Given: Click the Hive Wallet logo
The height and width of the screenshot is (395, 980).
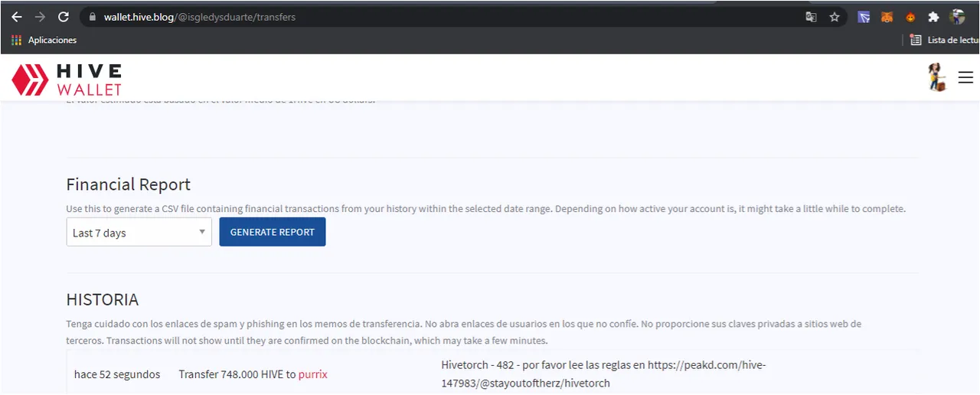Looking at the screenshot, I should coord(67,79).
